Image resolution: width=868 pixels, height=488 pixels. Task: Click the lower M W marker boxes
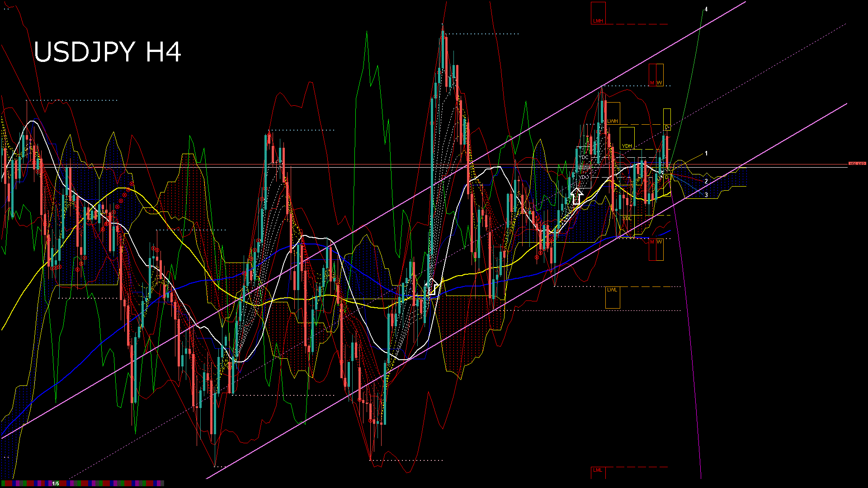point(656,249)
